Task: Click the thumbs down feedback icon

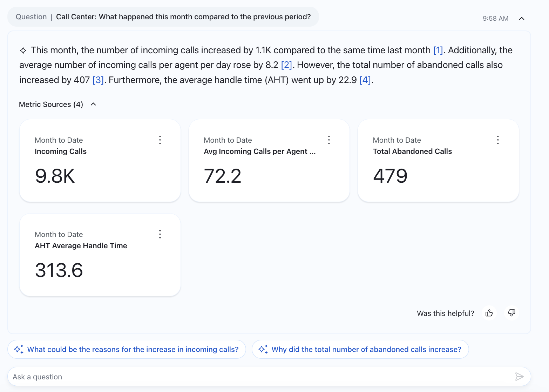Action: click(x=511, y=313)
